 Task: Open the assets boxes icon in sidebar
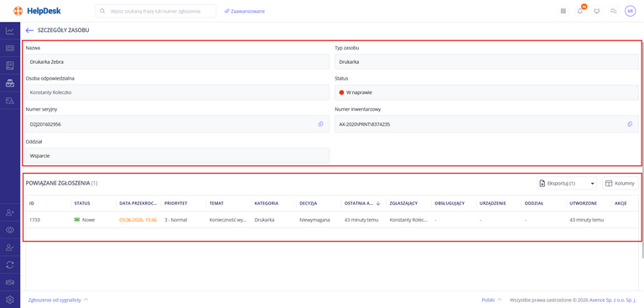[10, 83]
